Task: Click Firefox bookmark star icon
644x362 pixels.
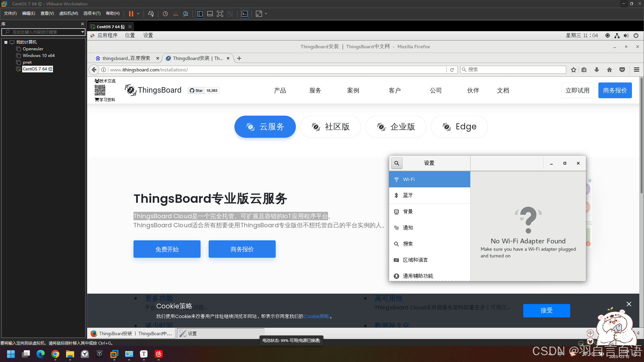Action: pyautogui.click(x=574, y=70)
